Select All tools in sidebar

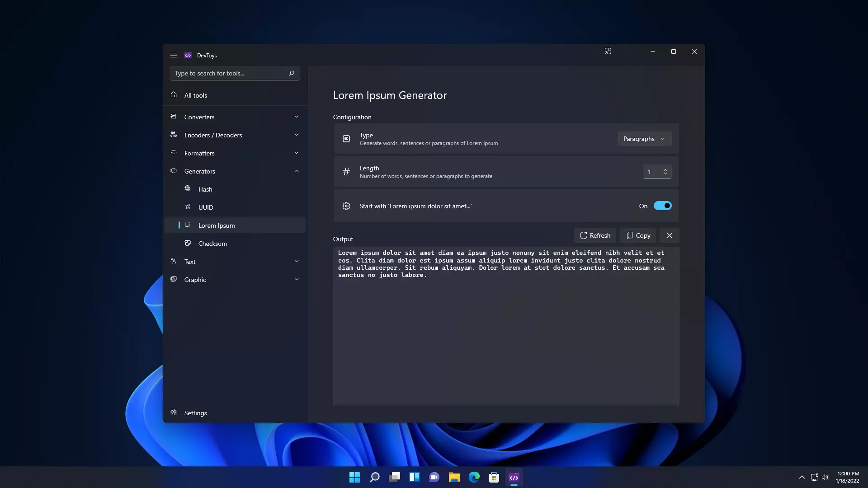tap(235, 95)
